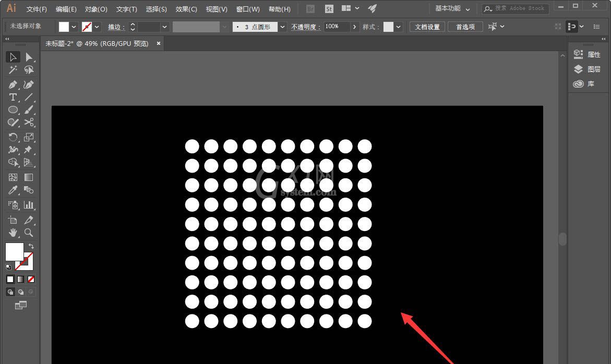This screenshot has height=364, width=611.
Task: Expand the opacity slider arrow
Action: click(354, 27)
